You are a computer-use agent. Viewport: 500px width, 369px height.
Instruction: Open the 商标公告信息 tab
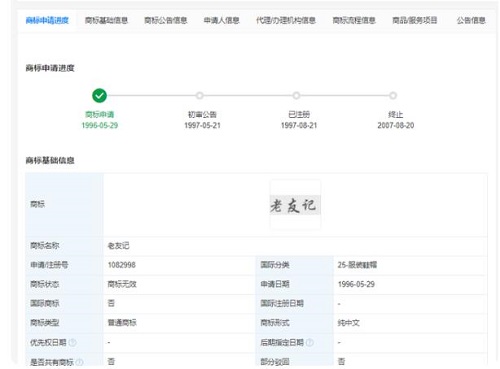(x=166, y=20)
